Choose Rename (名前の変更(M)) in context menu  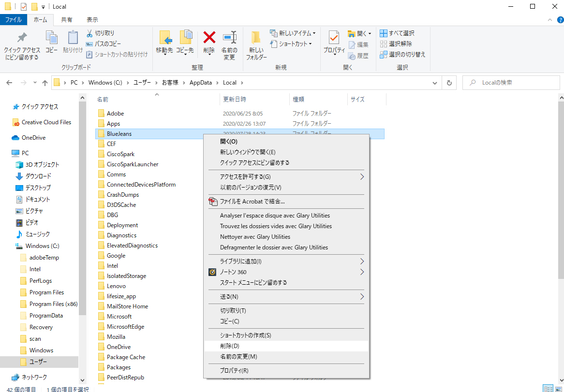286,357
